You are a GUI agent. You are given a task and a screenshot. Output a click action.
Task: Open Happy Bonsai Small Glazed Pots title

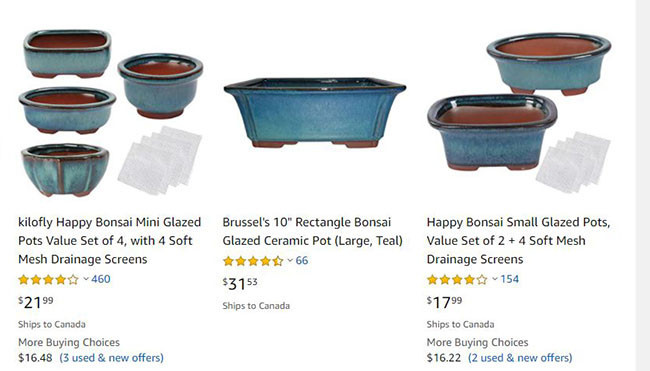[x=519, y=240]
